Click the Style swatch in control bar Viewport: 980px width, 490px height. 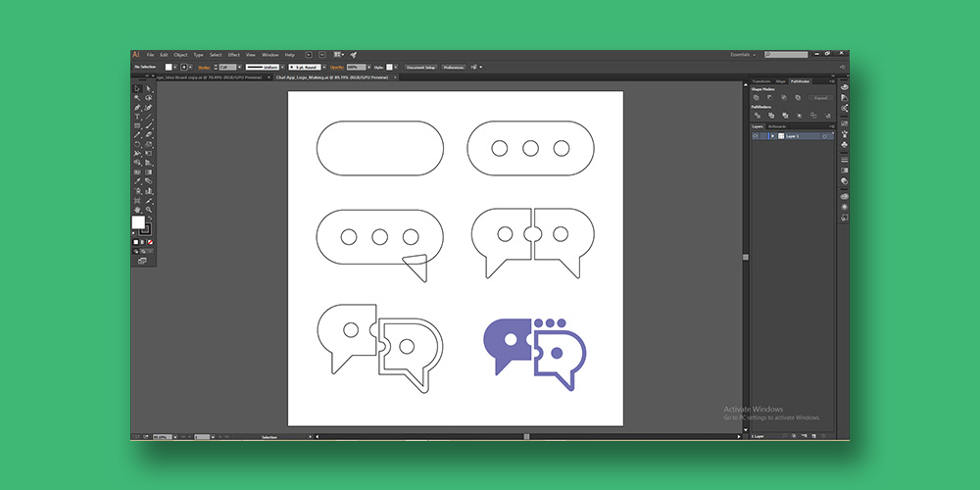point(389,67)
